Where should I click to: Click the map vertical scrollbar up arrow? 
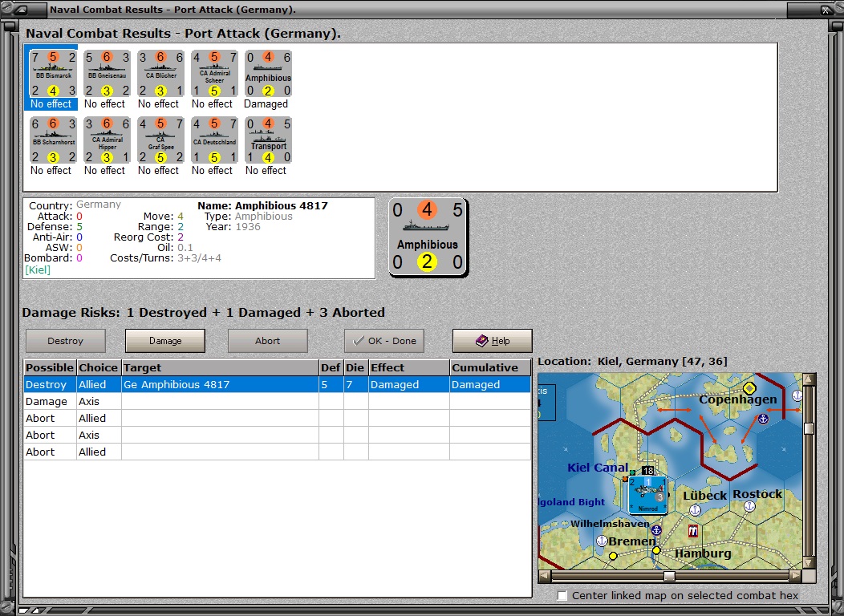click(809, 380)
